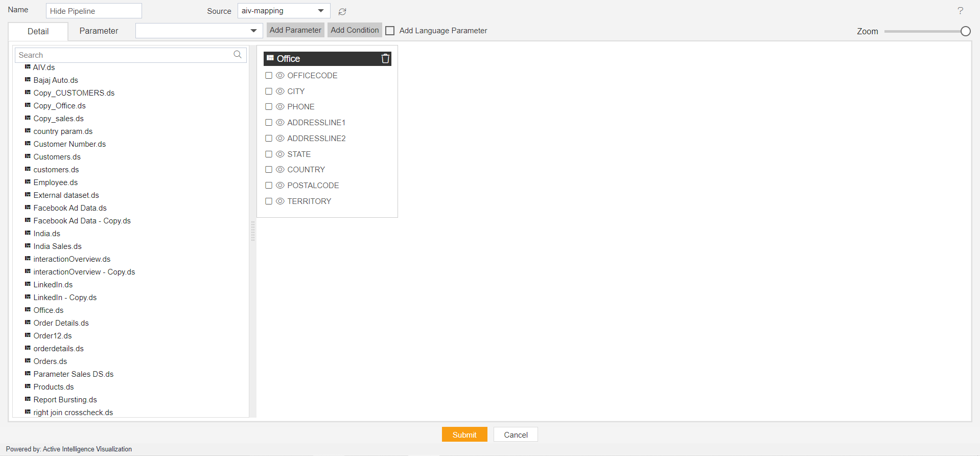980x456 pixels.
Task: Check the PHONE checkbox
Action: [269, 106]
